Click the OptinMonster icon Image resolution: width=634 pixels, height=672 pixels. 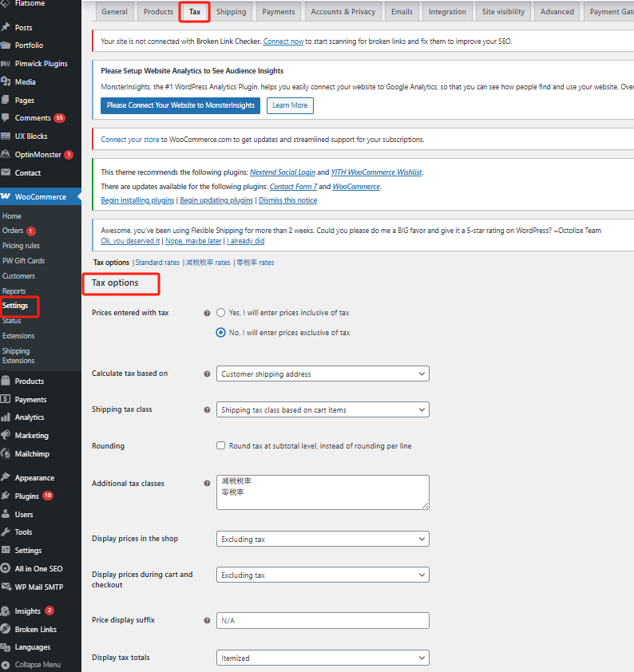pyautogui.click(x=6, y=154)
